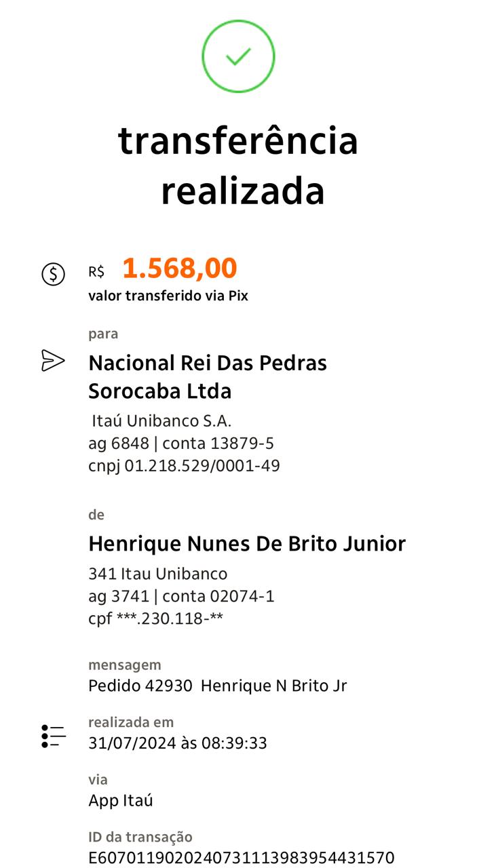Click the "valor transferido via Pix" text
Screen dimensions: 477x868
(168, 296)
